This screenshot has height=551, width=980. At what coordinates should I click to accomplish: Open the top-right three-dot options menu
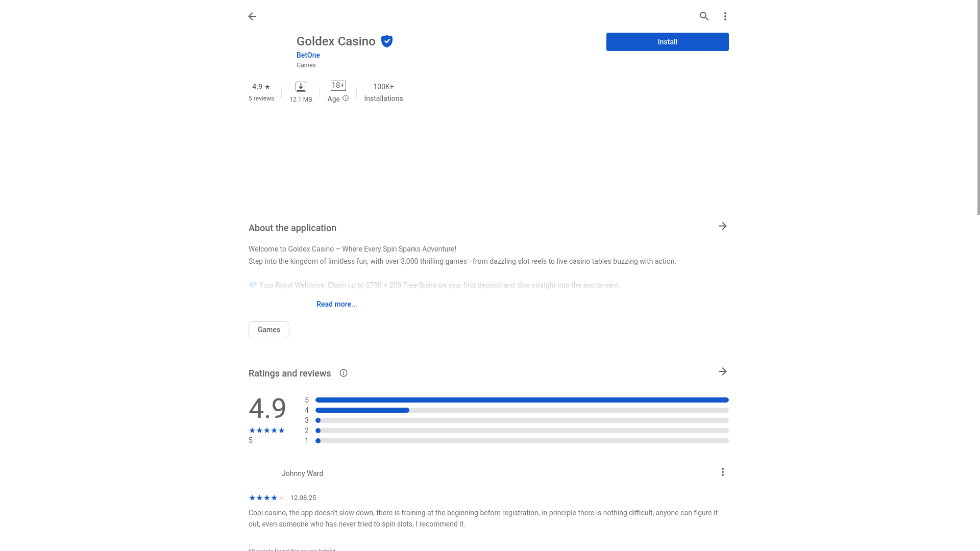(x=725, y=16)
